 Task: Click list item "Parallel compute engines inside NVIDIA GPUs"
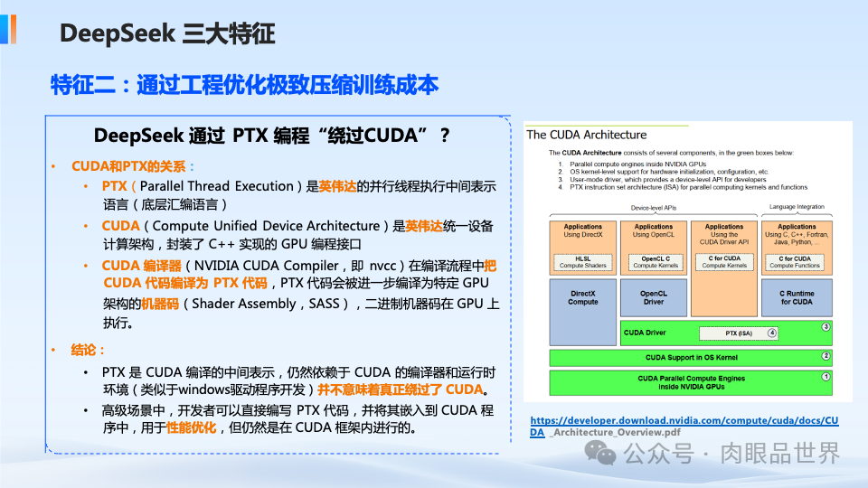tap(637, 164)
